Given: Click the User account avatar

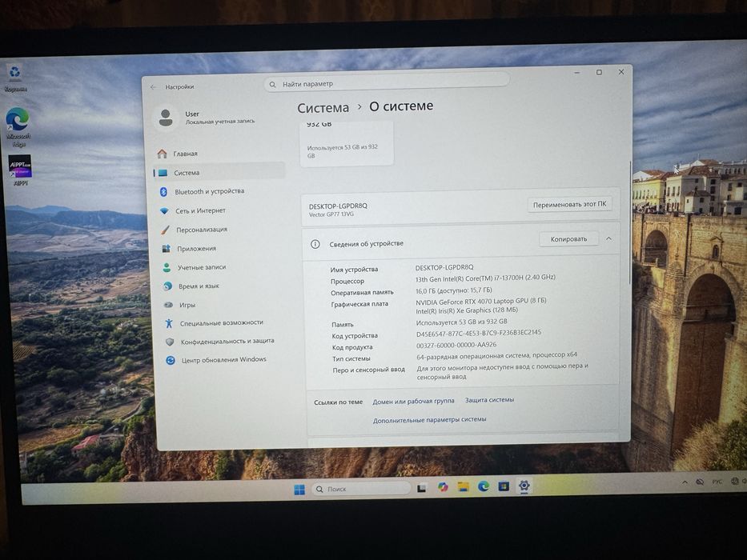Looking at the screenshot, I should pos(166,117).
